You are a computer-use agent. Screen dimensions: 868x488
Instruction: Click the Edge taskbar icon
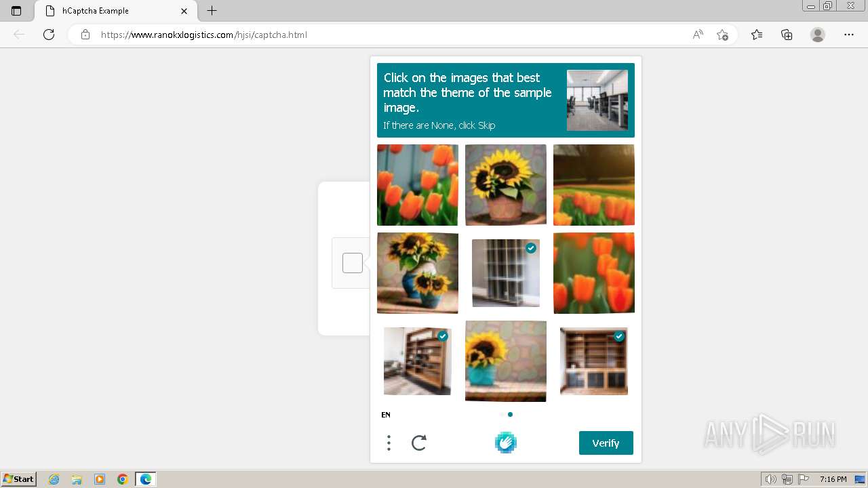click(x=146, y=479)
